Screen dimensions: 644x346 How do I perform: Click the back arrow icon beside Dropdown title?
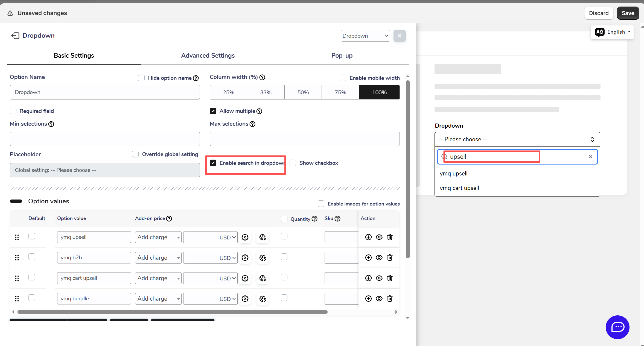[x=15, y=36]
